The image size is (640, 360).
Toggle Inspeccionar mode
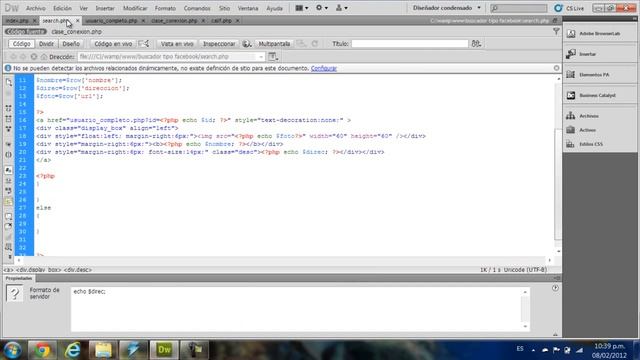click(219, 44)
